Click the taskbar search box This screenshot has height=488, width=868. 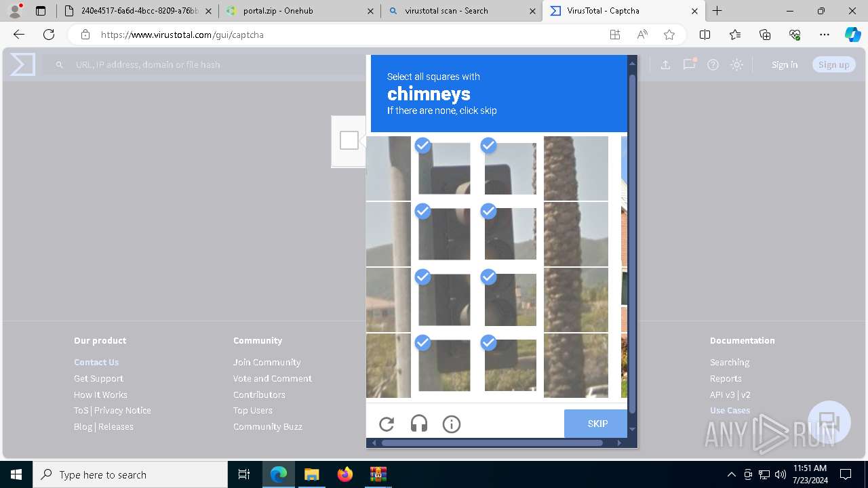[x=130, y=474]
